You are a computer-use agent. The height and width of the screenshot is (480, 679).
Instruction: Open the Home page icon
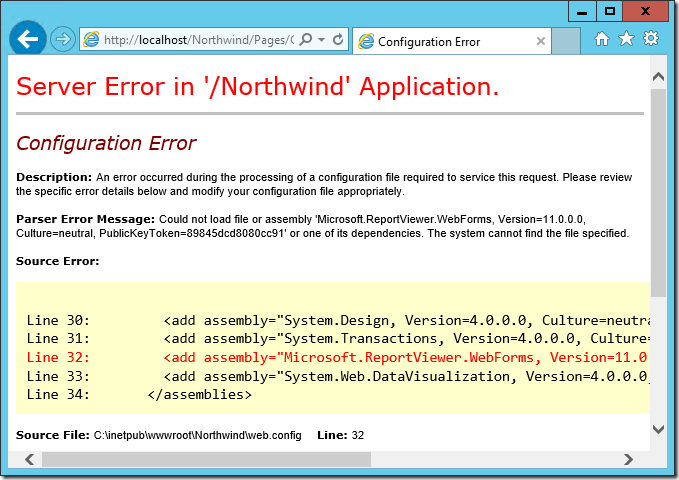click(x=601, y=39)
